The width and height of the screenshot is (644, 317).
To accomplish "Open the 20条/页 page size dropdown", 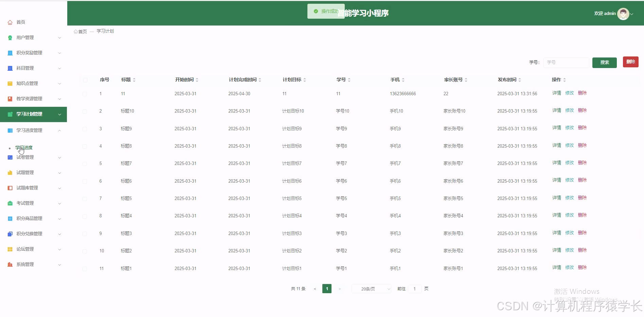I will pyautogui.click(x=371, y=288).
